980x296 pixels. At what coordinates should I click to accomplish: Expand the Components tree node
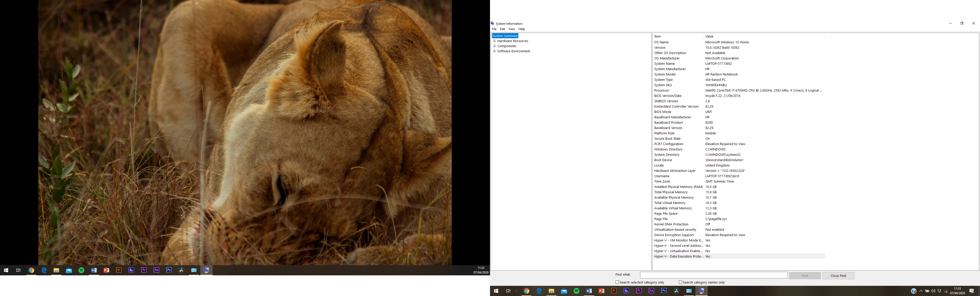point(495,46)
